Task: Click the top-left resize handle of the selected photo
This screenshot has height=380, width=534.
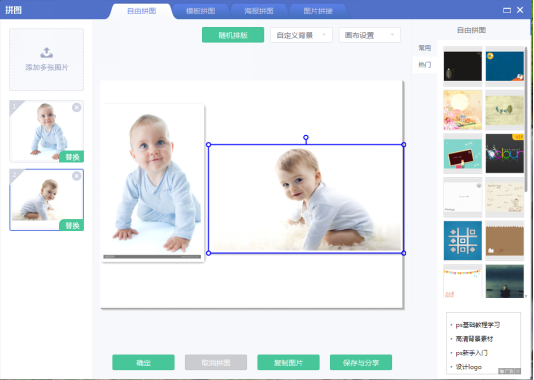Action: tap(209, 145)
